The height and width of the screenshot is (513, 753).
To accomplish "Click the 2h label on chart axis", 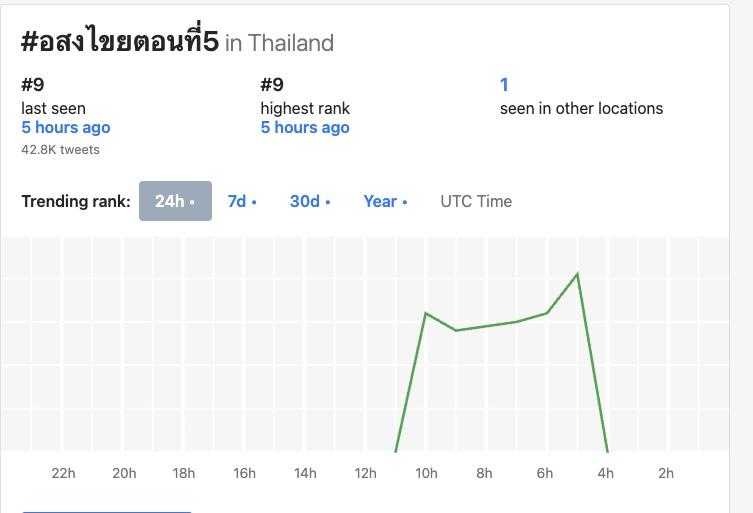I will pos(666,473).
